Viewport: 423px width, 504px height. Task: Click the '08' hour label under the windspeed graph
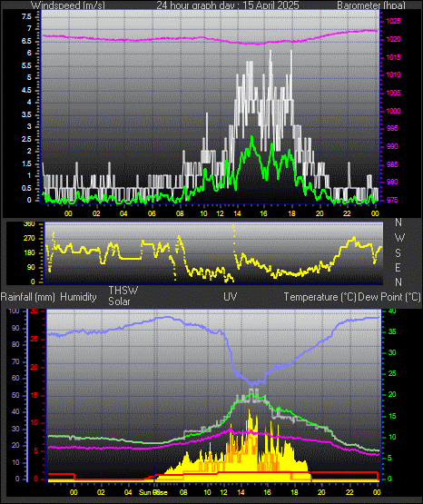(181, 213)
